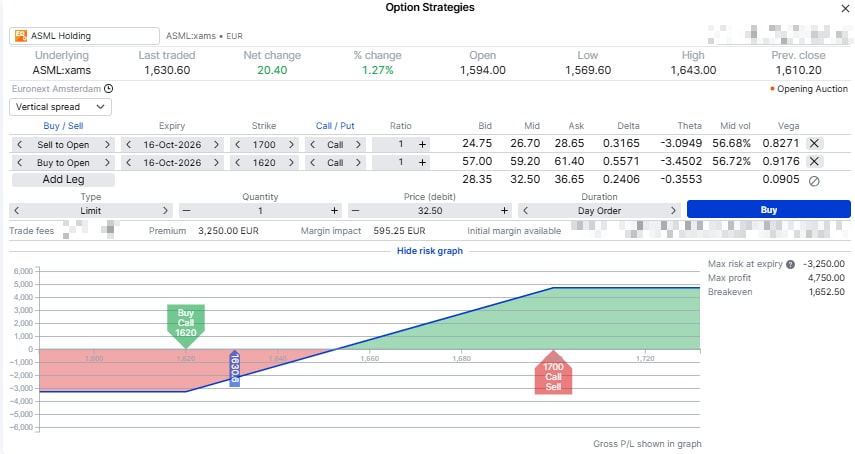The height and width of the screenshot is (454, 855).
Task: Click the Buy to Open value
Action: tap(63, 162)
